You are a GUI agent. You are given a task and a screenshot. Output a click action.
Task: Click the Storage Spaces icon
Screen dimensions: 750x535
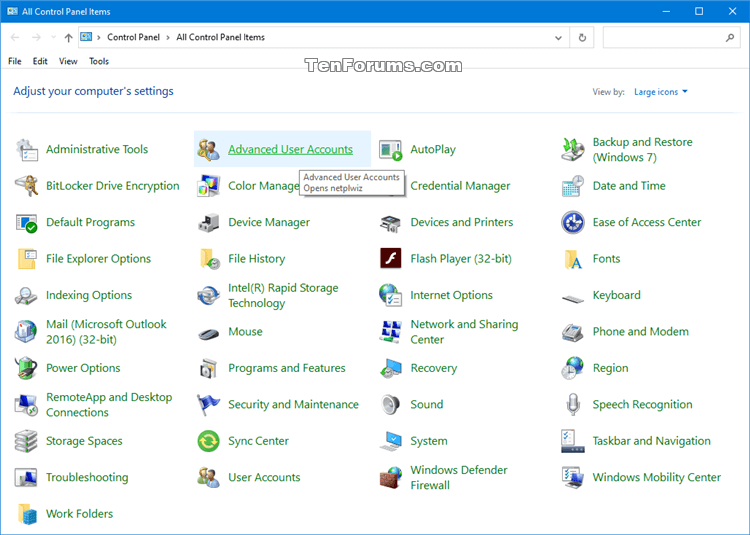click(x=26, y=441)
